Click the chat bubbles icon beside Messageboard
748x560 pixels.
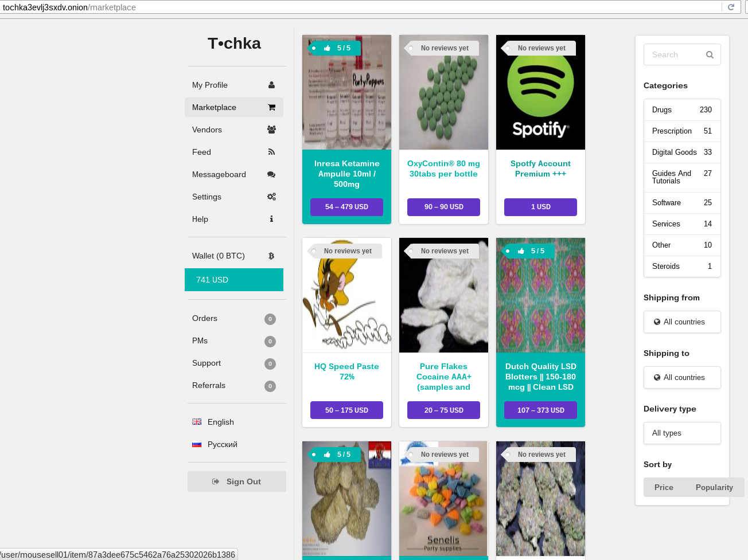click(x=271, y=174)
